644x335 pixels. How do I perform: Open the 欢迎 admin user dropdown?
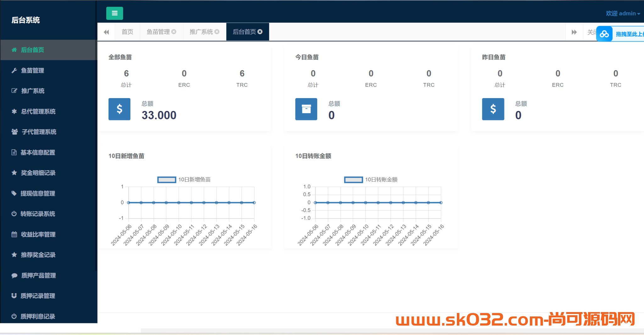(623, 14)
